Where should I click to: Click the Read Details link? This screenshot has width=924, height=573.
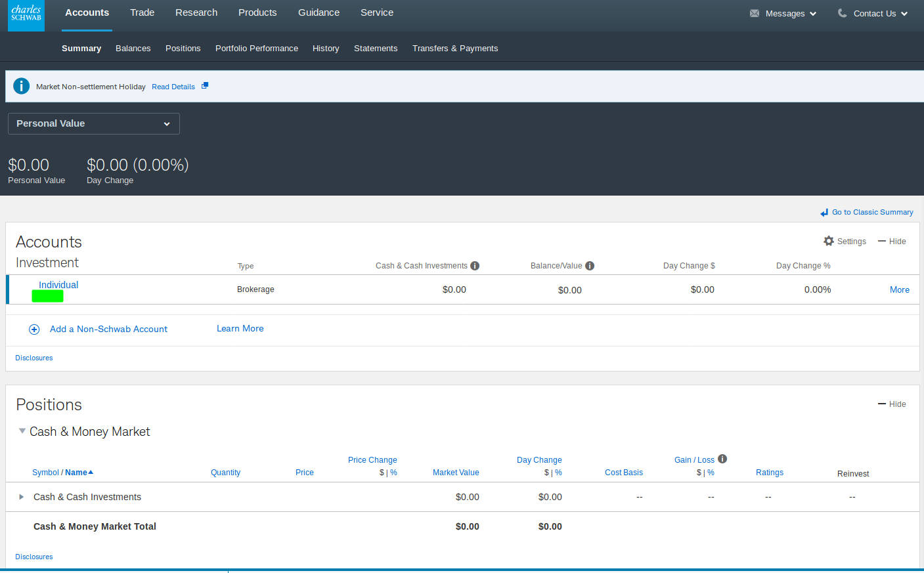coord(173,87)
